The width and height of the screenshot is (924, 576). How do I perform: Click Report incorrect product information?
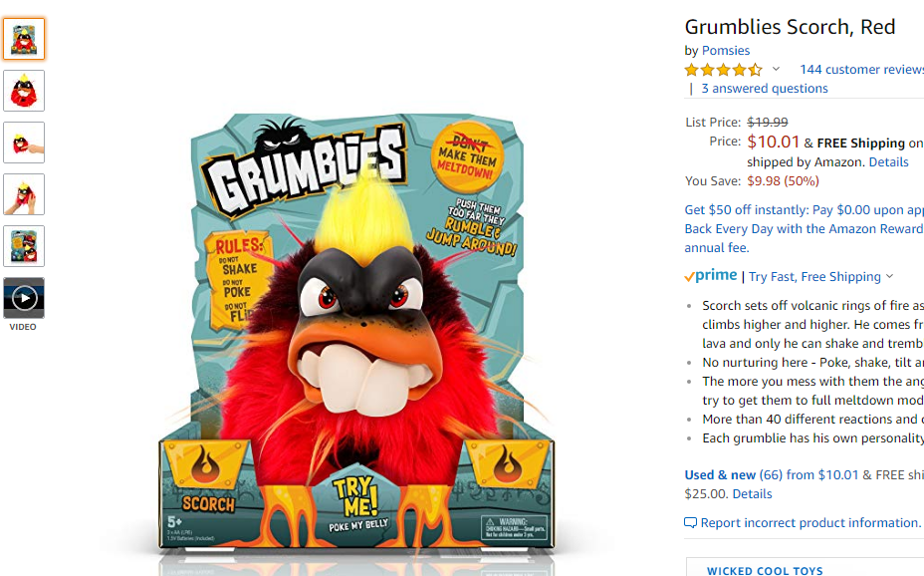click(810, 523)
